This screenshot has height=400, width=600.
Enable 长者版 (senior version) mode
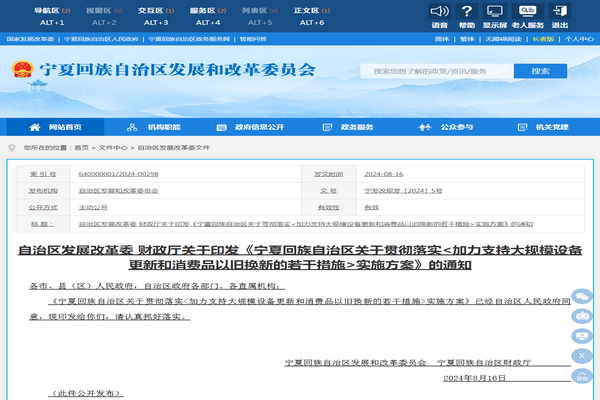point(541,39)
